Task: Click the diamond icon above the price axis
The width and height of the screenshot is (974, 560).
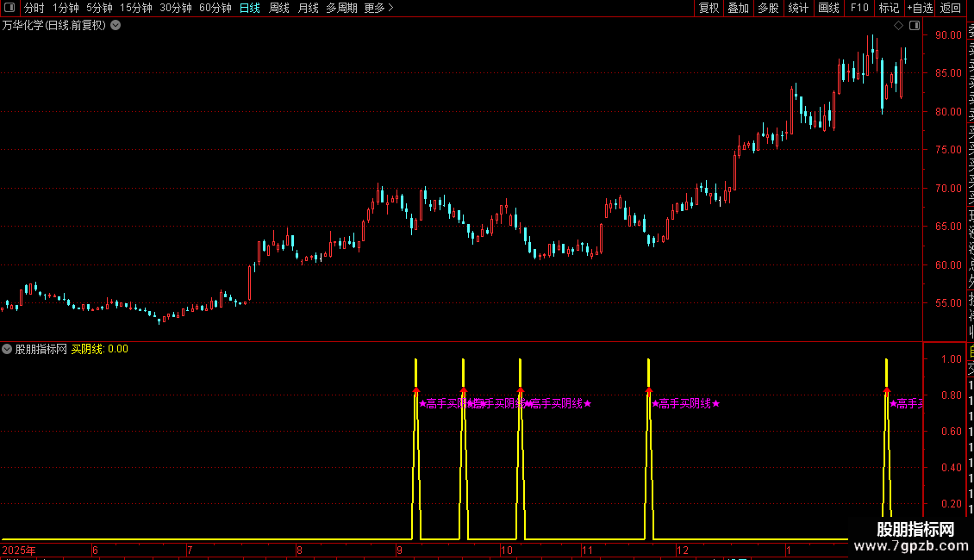Action: click(898, 26)
